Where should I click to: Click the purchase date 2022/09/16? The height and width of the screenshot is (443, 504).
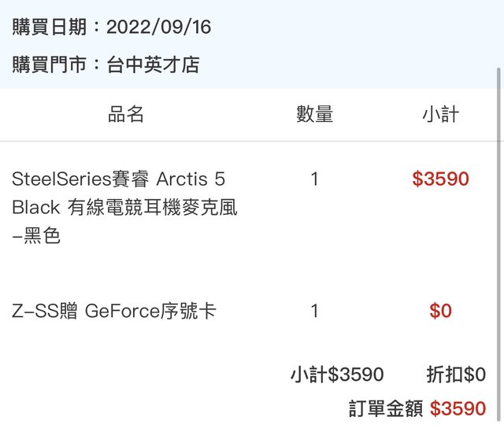point(159,27)
